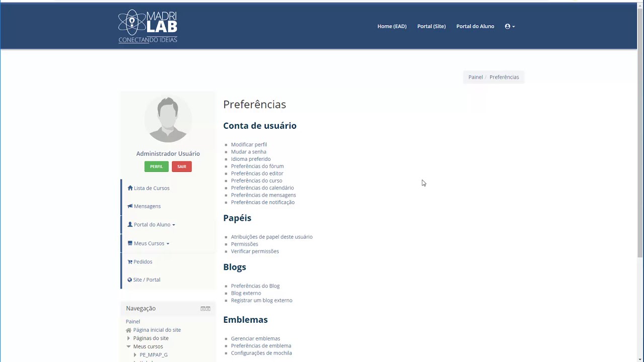Open Preferências do Blog link

pyautogui.click(x=255, y=286)
